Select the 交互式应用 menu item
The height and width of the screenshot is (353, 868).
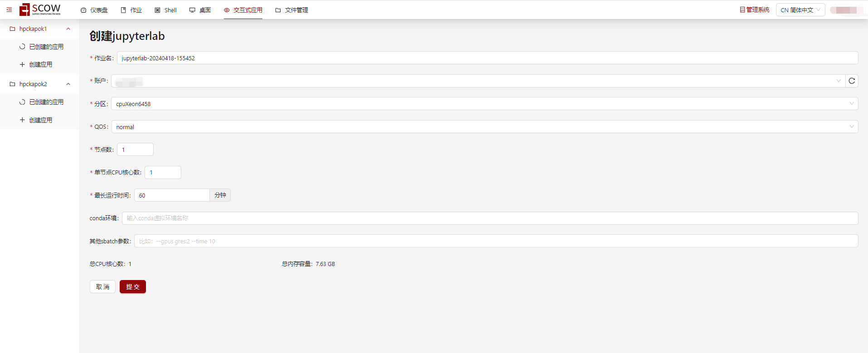pyautogui.click(x=243, y=10)
